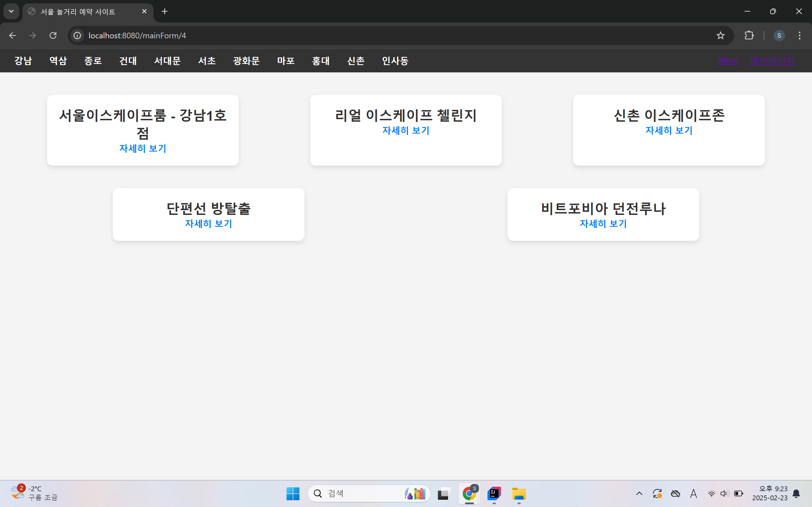
Task: Open the tab search dropdown arrow
Action: click(11, 11)
